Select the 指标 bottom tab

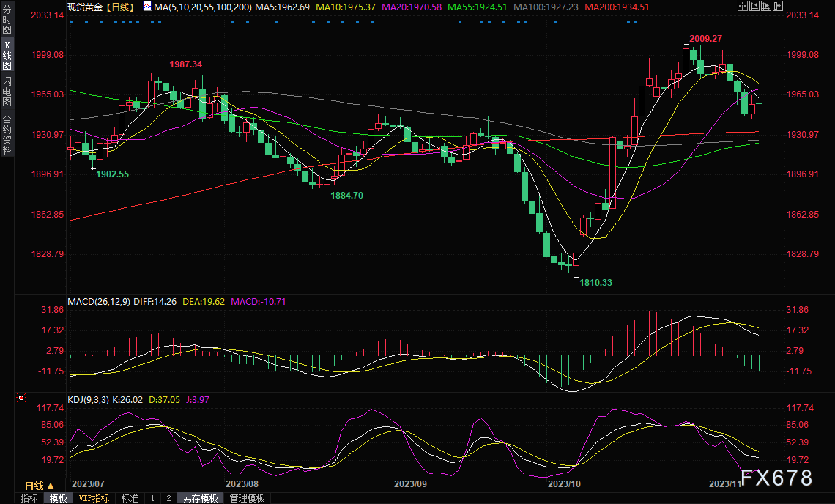(29, 498)
